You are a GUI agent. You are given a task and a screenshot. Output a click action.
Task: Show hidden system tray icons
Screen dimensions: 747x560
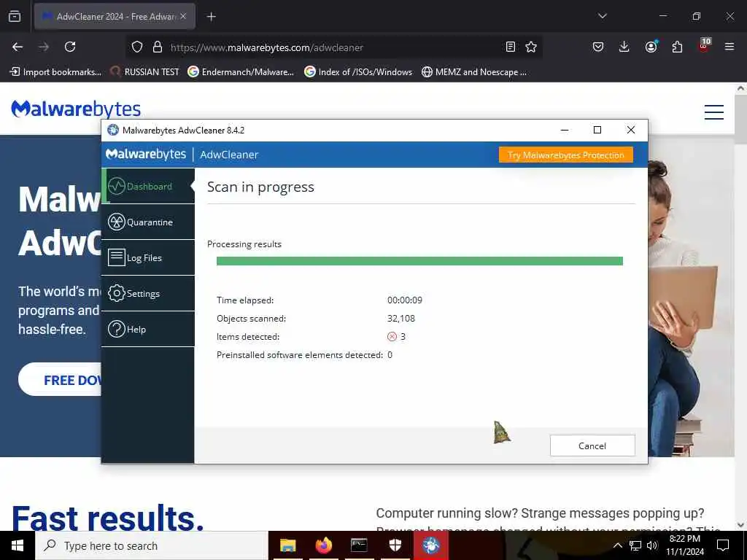click(x=617, y=545)
